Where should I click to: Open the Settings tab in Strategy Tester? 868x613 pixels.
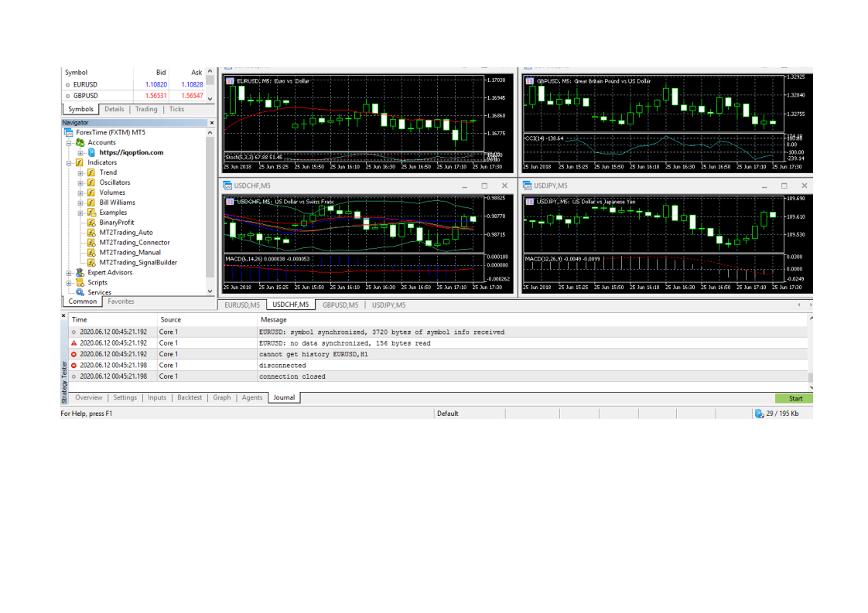click(x=125, y=398)
